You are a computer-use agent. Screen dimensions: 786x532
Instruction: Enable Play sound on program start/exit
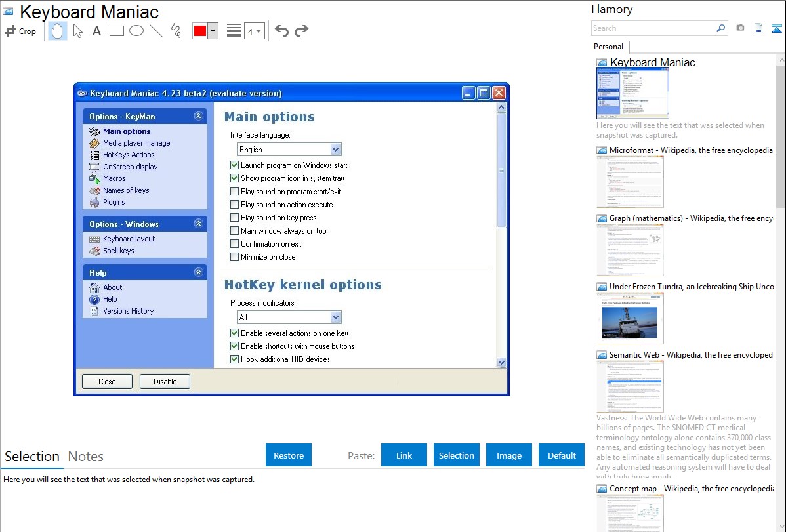pyautogui.click(x=234, y=191)
